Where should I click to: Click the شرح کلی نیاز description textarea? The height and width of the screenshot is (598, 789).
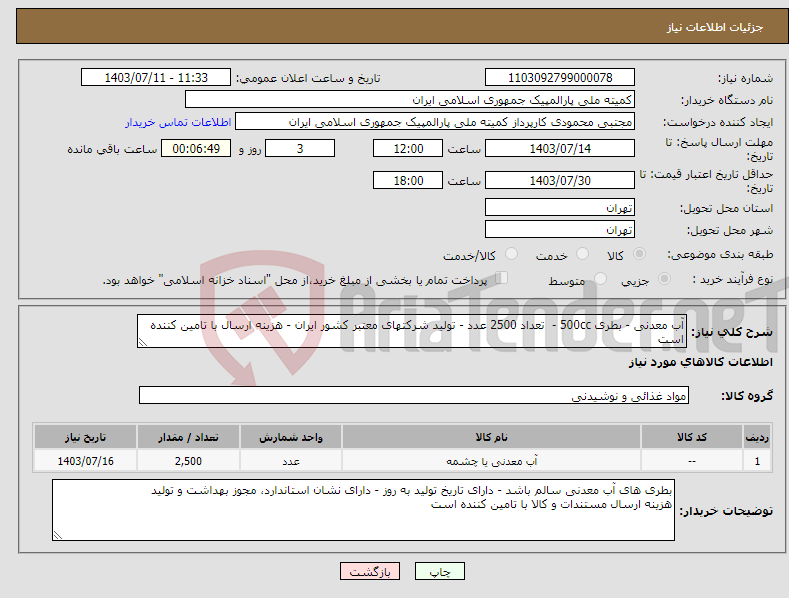coord(412,331)
